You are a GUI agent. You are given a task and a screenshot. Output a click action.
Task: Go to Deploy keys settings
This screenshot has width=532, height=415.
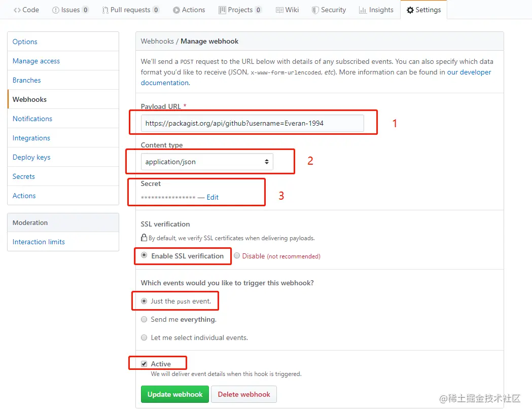[x=63, y=157]
